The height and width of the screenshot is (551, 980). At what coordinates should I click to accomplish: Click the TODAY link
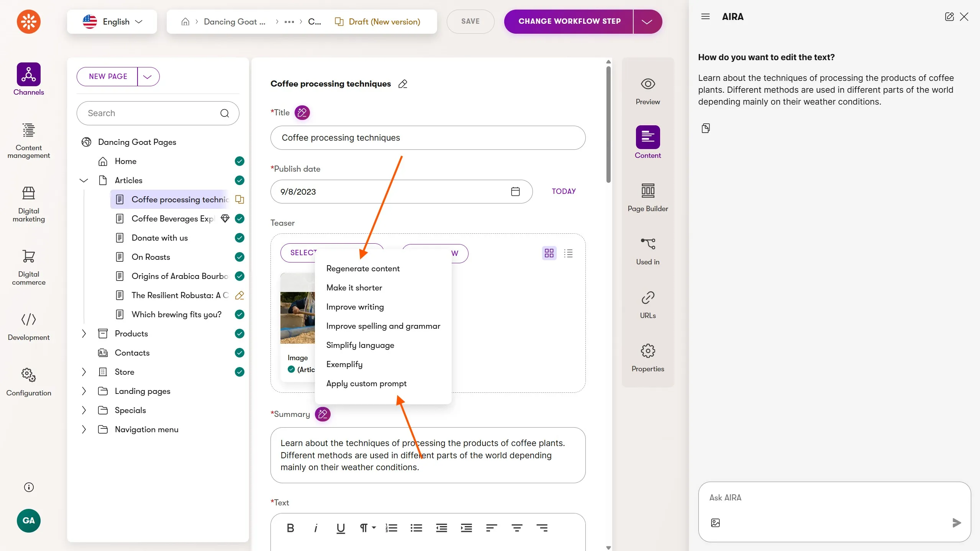point(564,191)
